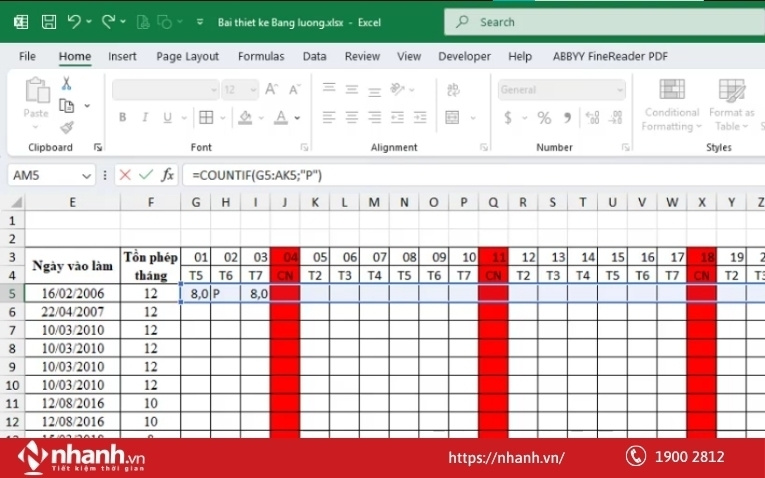Image resolution: width=765 pixels, height=478 pixels.
Task: Click the Select All corner triangle
Action: [x=16, y=202]
